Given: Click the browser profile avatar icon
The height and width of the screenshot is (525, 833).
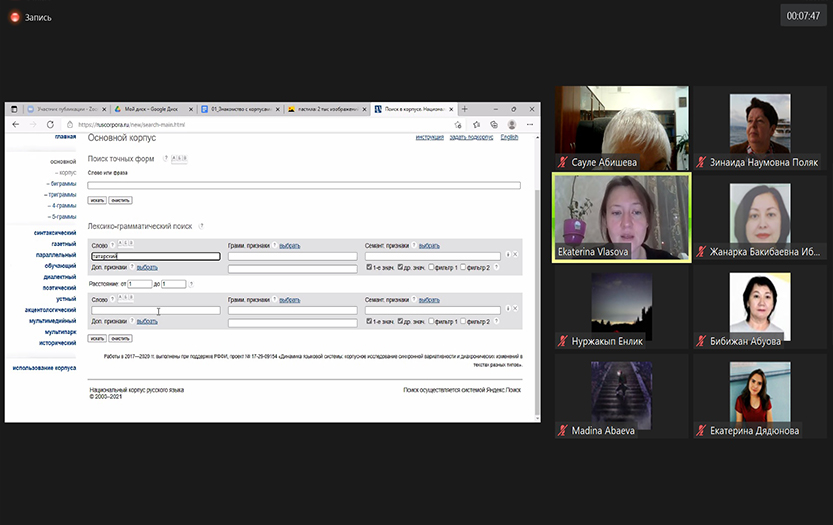Looking at the screenshot, I should coord(512,124).
